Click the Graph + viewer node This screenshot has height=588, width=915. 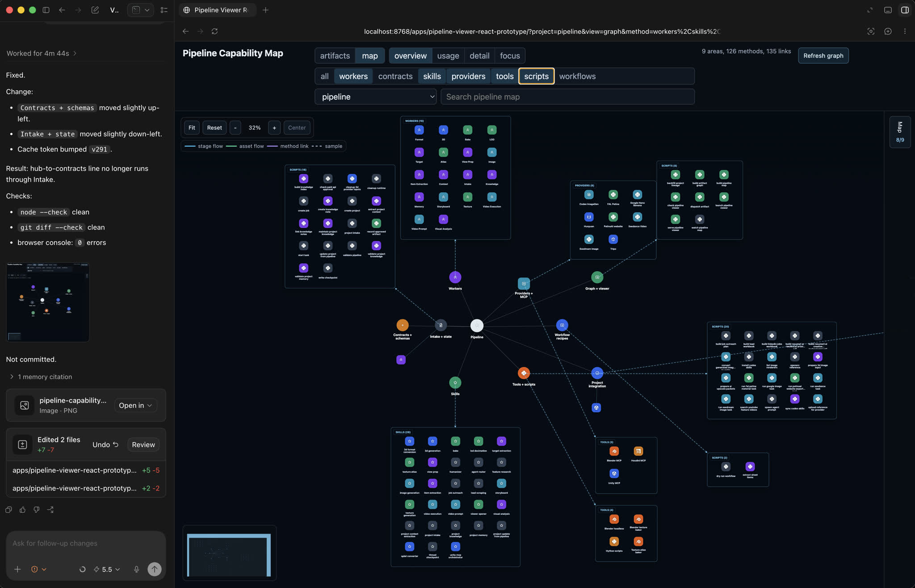pyautogui.click(x=597, y=277)
